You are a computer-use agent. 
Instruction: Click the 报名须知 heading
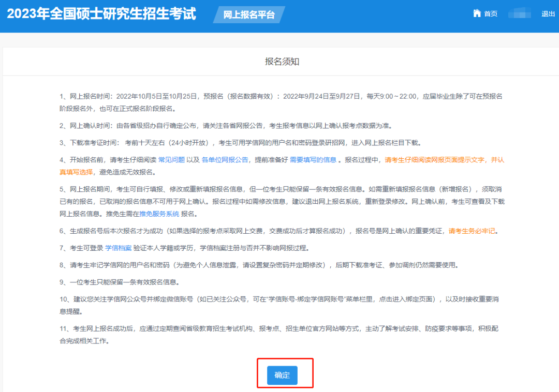pos(282,61)
